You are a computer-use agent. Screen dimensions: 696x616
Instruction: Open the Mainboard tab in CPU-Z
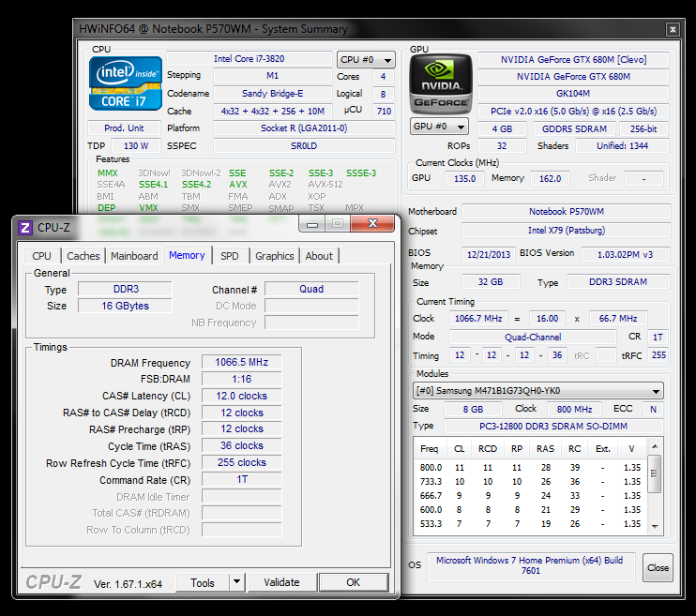tap(134, 256)
